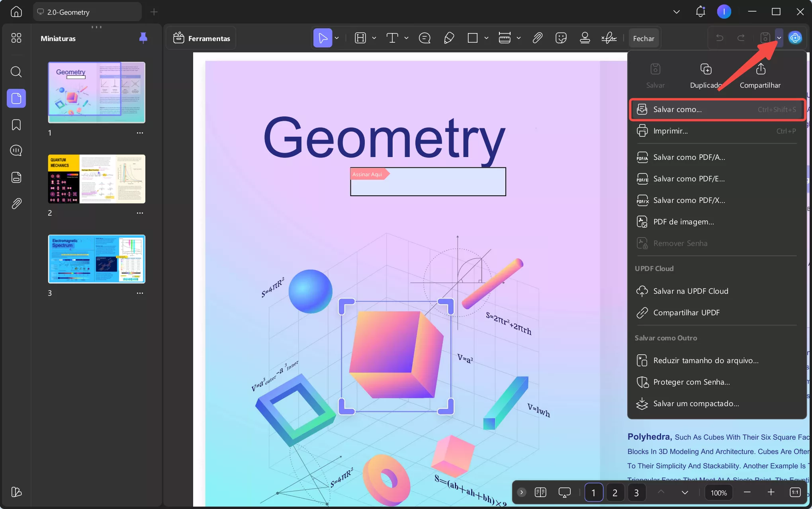Select the signature tool icon
The image size is (812, 509).
click(x=609, y=38)
